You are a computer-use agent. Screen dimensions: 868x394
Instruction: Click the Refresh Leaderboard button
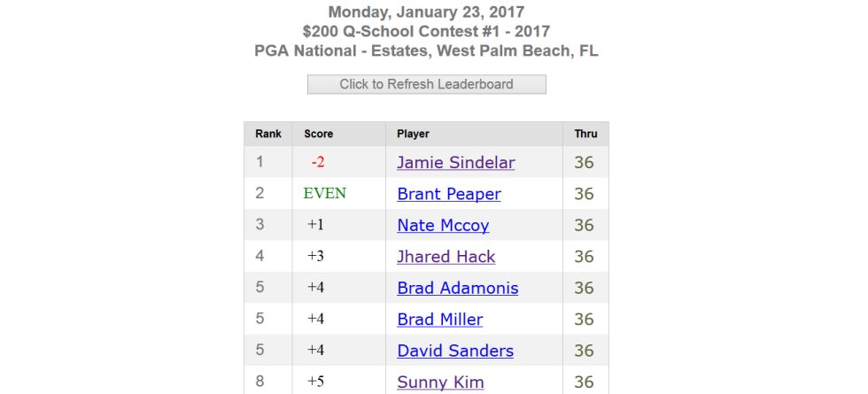pyautogui.click(x=426, y=84)
